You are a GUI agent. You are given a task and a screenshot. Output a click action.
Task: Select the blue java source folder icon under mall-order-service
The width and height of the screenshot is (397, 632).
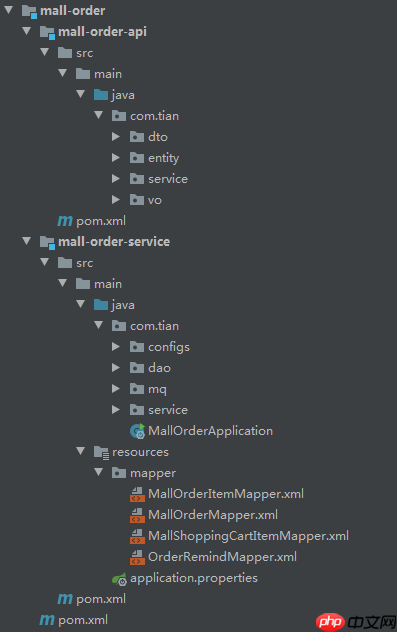pyautogui.click(x=101, y=305)
